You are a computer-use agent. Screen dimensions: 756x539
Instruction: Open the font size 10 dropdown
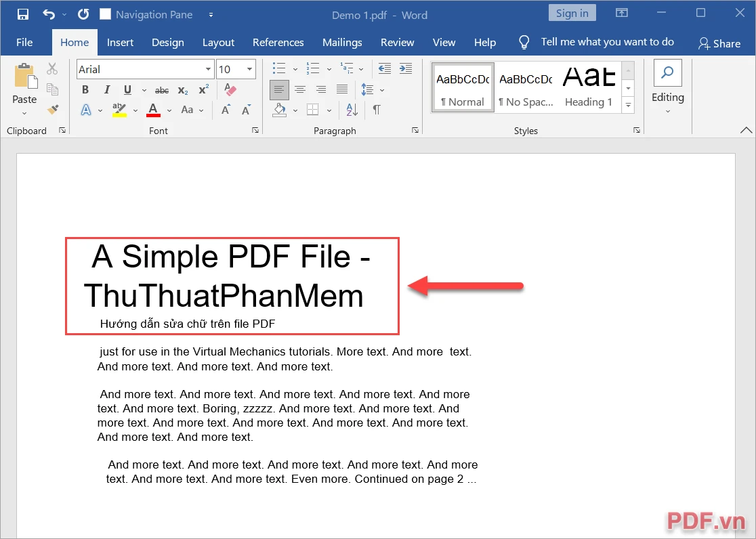(x=249, y=69)
